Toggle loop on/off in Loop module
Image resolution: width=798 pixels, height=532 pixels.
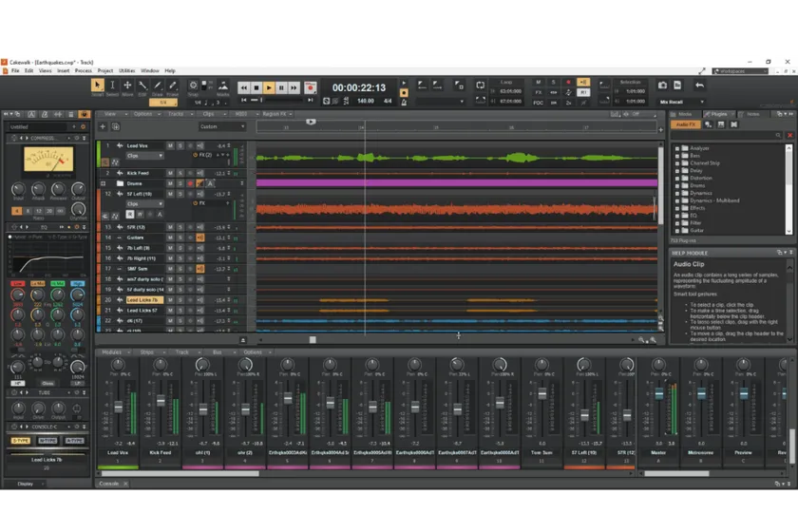click(x=480, y=85)
